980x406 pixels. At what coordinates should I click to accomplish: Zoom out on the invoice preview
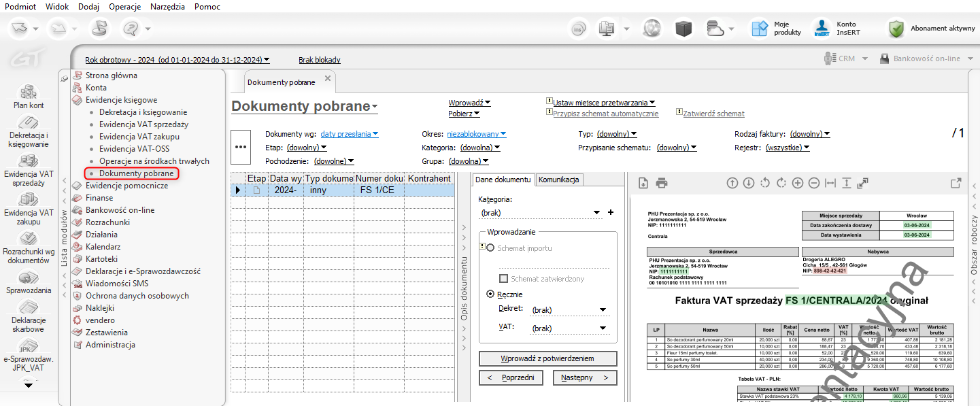pyautogui.click(x=813, y=183)
